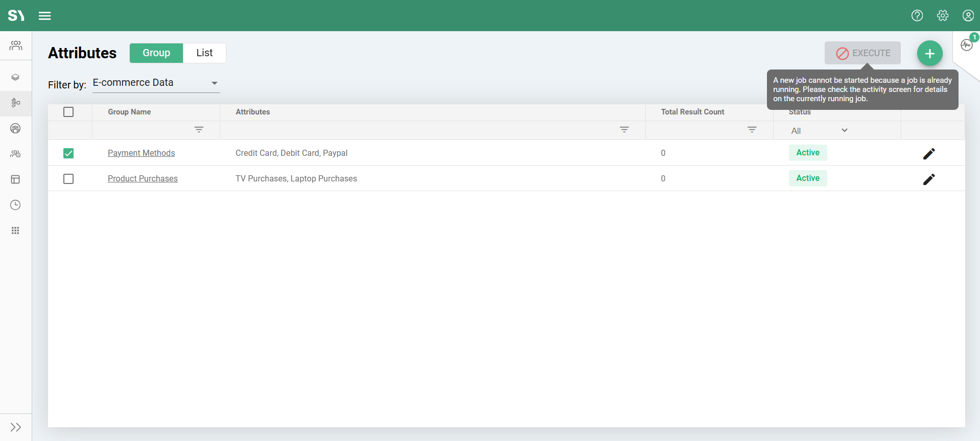Open the Filter by E-commerce Data dropdown
This screenshot has width=980, height=441.
coord(156,83)
